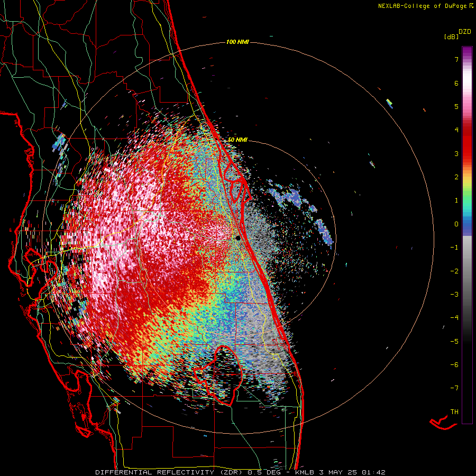
Task: Click the color scale value 7
Action: pos(456,59)
